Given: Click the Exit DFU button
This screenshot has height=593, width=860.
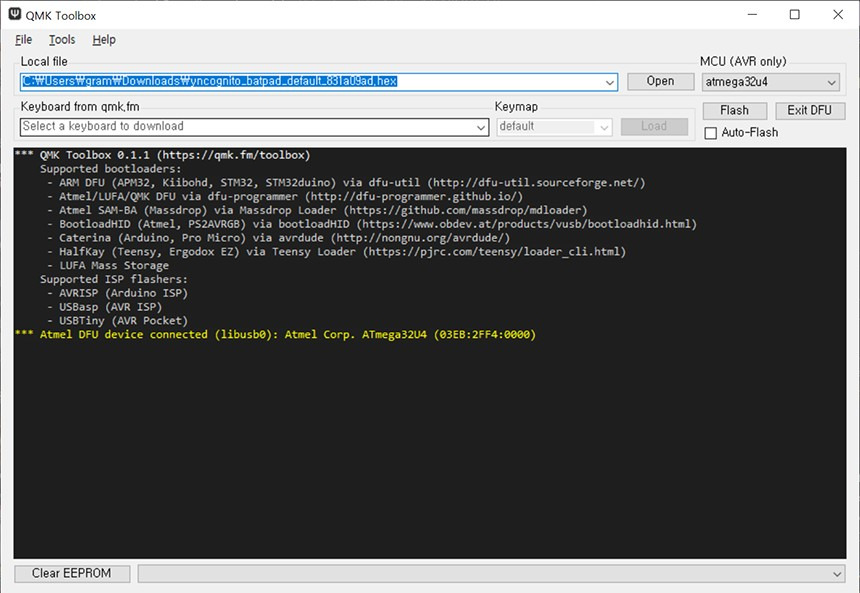Looking at the screenshot, I should pos(810,110).
